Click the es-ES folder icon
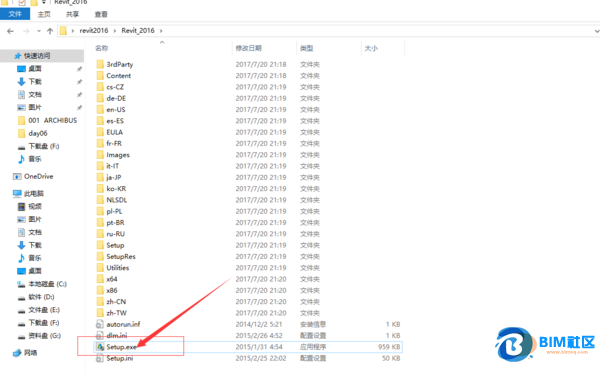600x374 pixels. click(100, 121)
